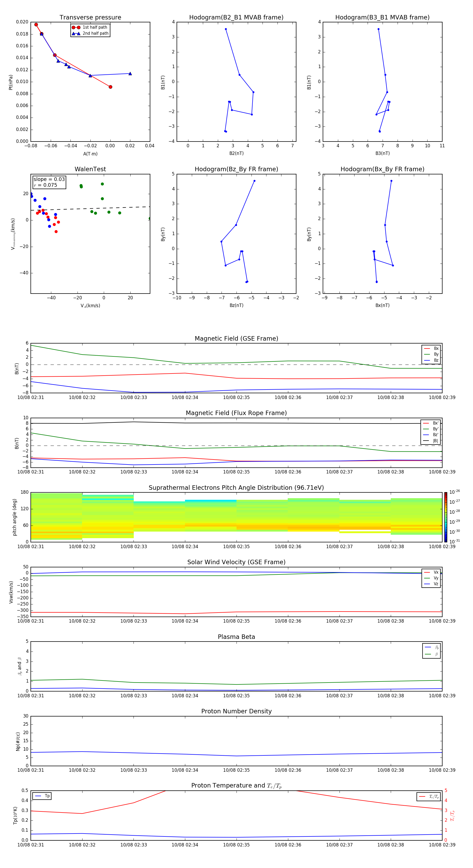Screen dimensions: 473x868
Task: Click the 'B2(nT)' x-axis label
Action: tap(236, 153)
